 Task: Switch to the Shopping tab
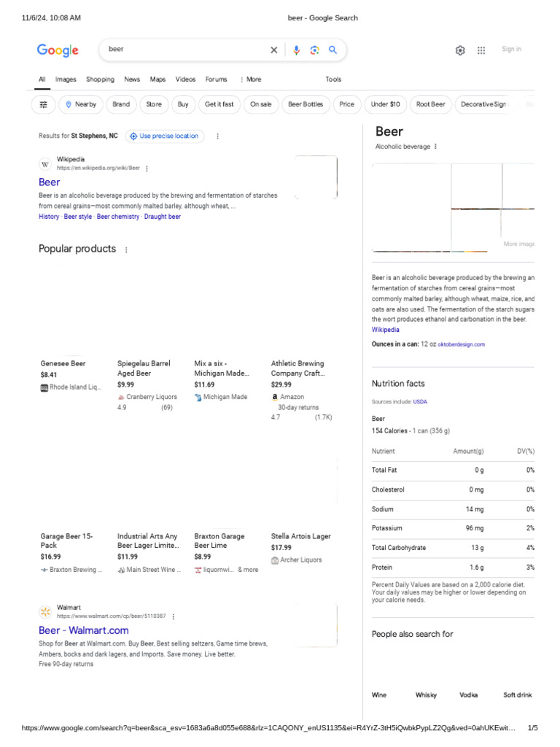click(x=100, y=80)
